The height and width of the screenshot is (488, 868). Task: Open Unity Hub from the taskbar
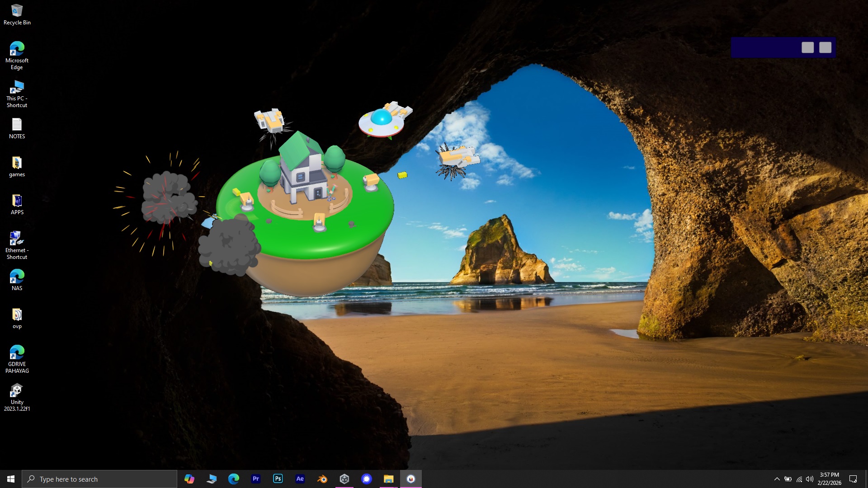pyautogui.click(x=344, y=479)
